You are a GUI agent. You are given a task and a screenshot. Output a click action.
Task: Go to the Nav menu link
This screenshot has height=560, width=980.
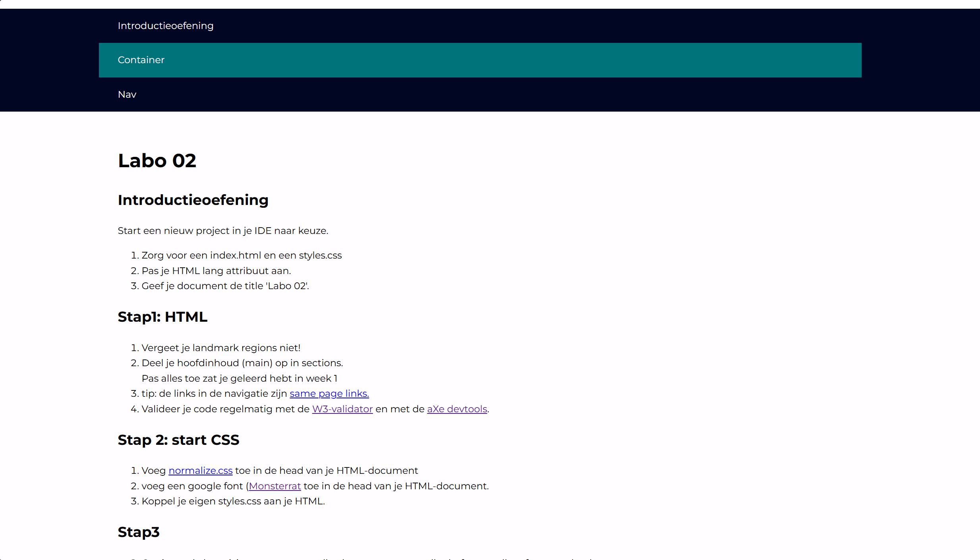click(x=127, y=95)
